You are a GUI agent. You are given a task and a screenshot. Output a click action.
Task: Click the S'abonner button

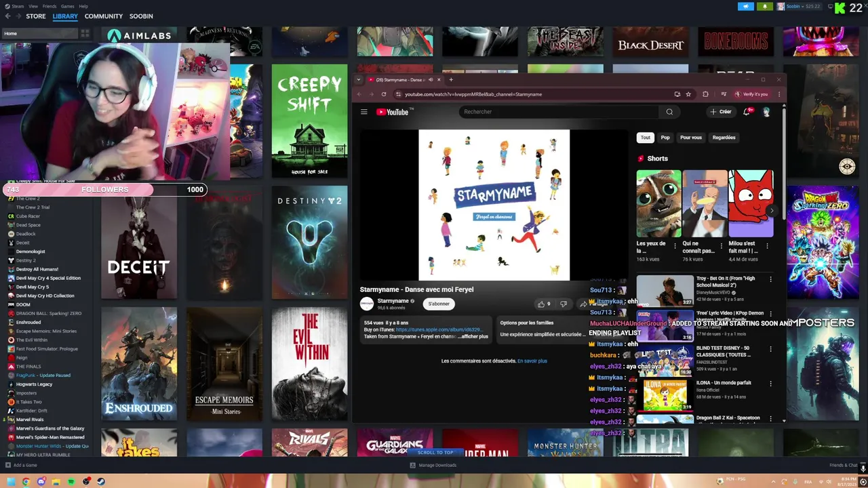(439, 304)
